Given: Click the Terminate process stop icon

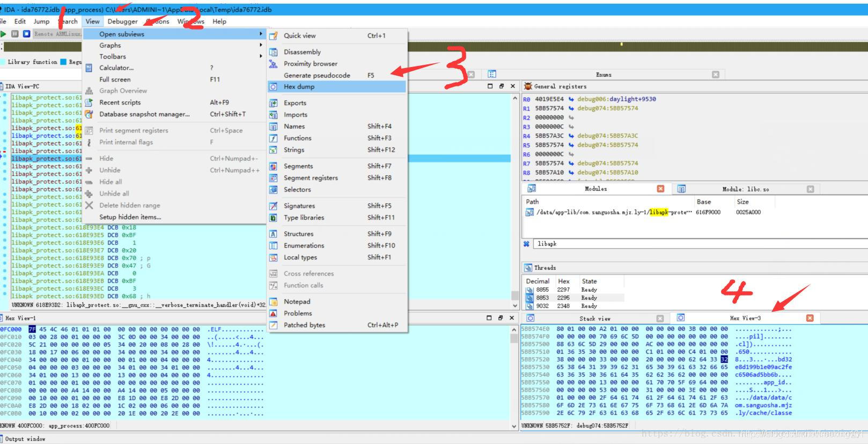Looking at the screenshot, I should pyautogui.click(x=26, y=34).
